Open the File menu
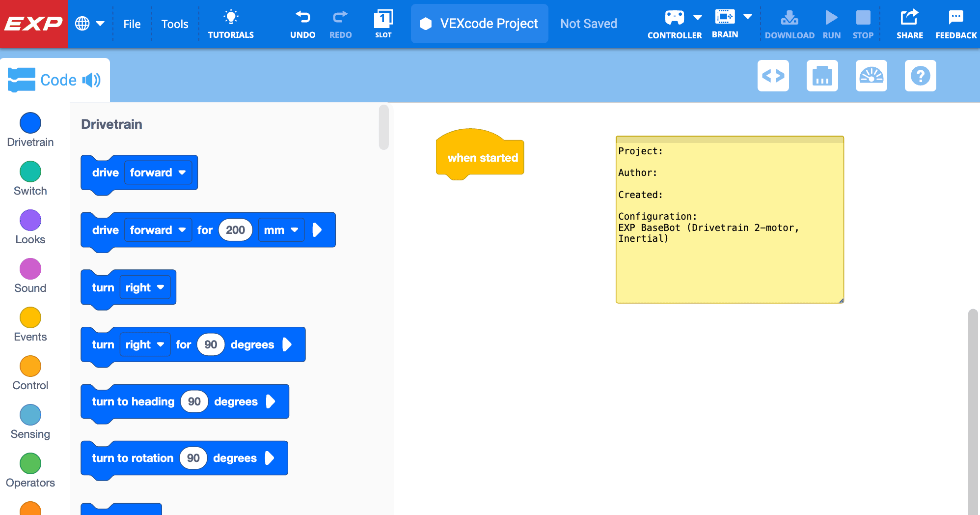980x515 pixels. pyautogui.click(x=131, y=23)
